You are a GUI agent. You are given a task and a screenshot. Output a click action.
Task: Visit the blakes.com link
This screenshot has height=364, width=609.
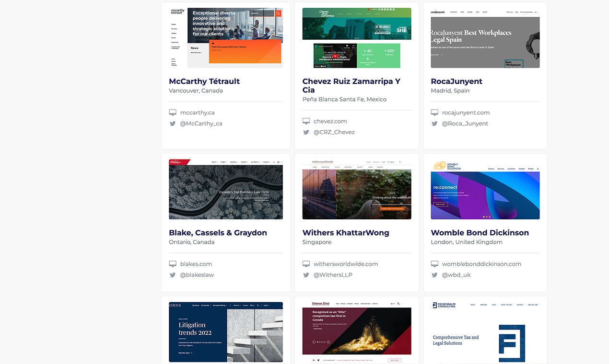point(196,264)
